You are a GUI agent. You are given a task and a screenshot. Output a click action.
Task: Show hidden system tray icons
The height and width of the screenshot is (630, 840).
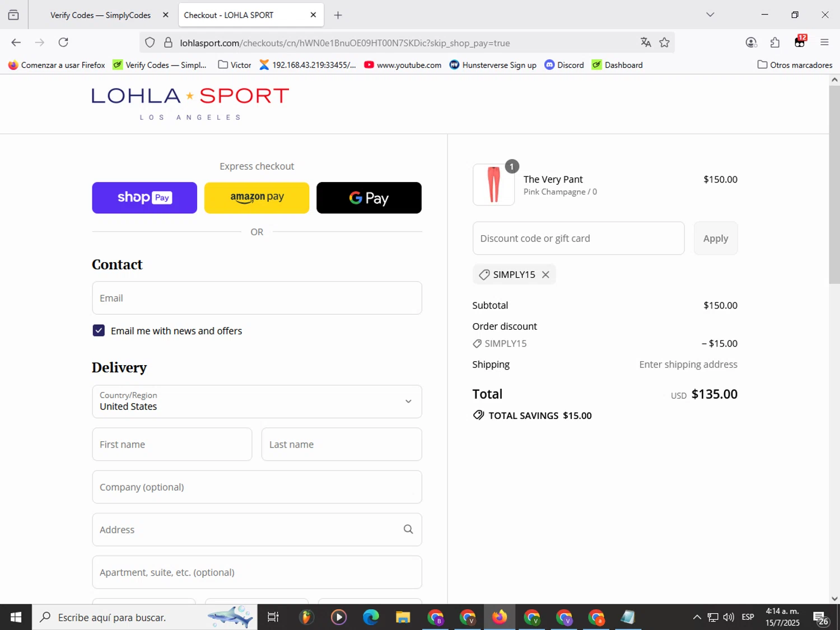[x=697, y=617]
